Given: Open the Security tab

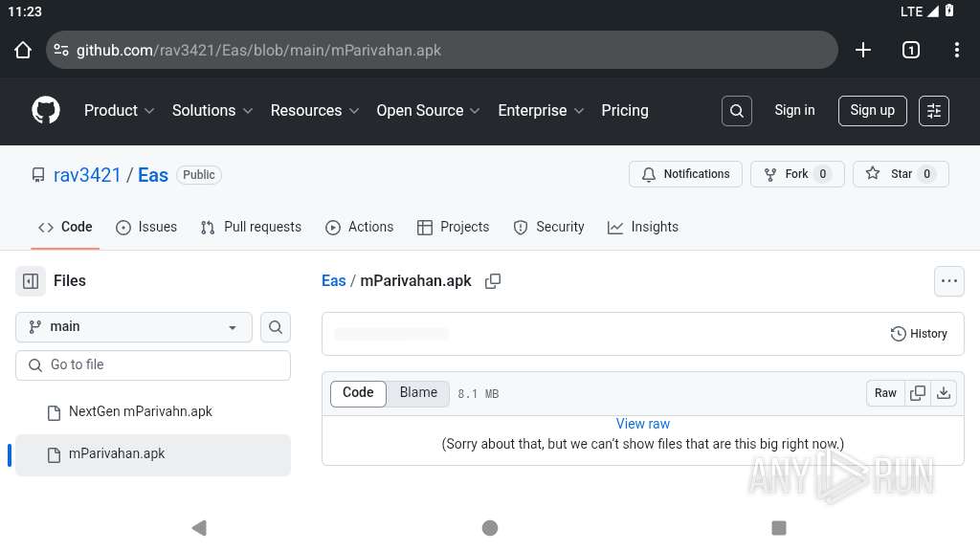Looking at the screenshot, I should (548, 228).
